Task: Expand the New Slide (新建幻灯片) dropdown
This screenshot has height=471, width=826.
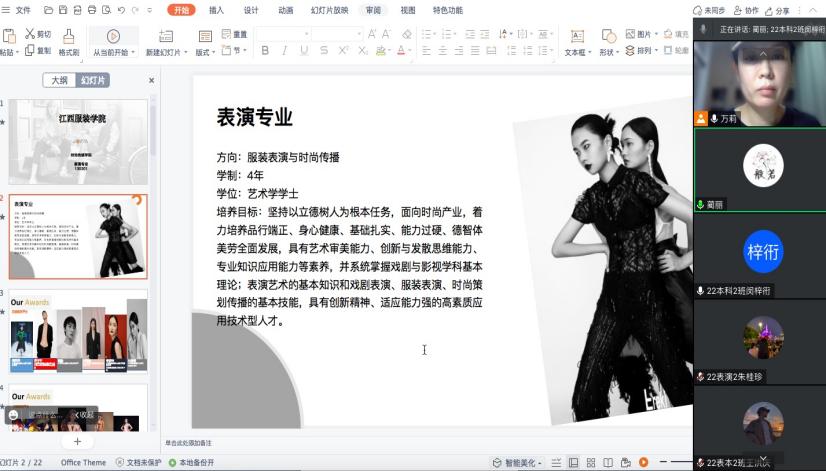Action: coord(167,52)
